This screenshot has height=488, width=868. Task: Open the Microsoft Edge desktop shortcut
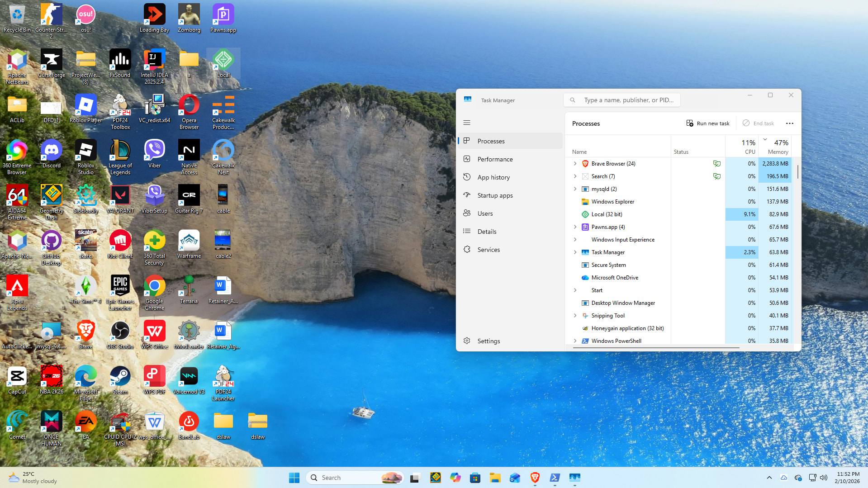(x=85, y=383)
